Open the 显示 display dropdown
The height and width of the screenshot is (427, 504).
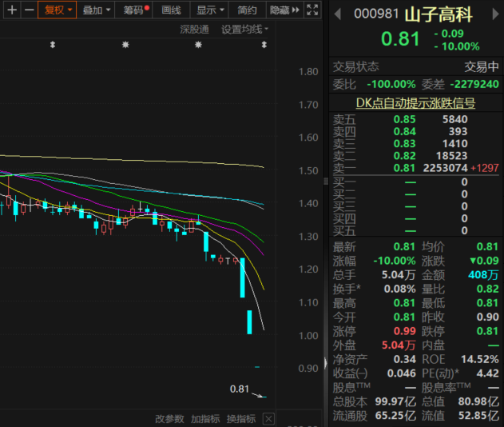click(209, 10)
